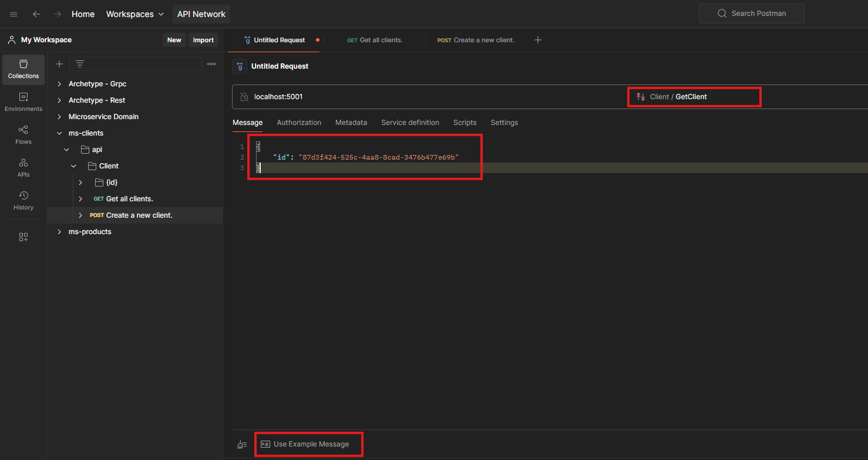
Task: Open the Workspaces dropdown
Action: (x=135, y=14)
